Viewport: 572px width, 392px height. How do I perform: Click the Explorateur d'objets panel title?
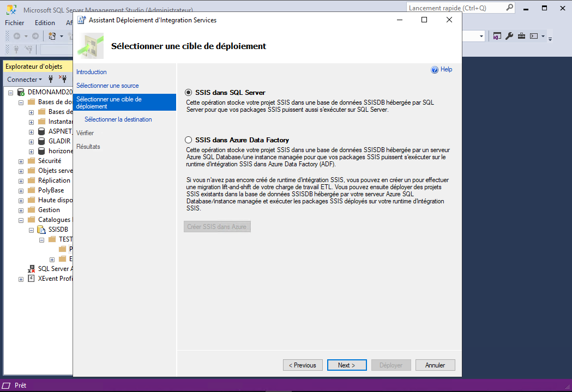point(34,67)
